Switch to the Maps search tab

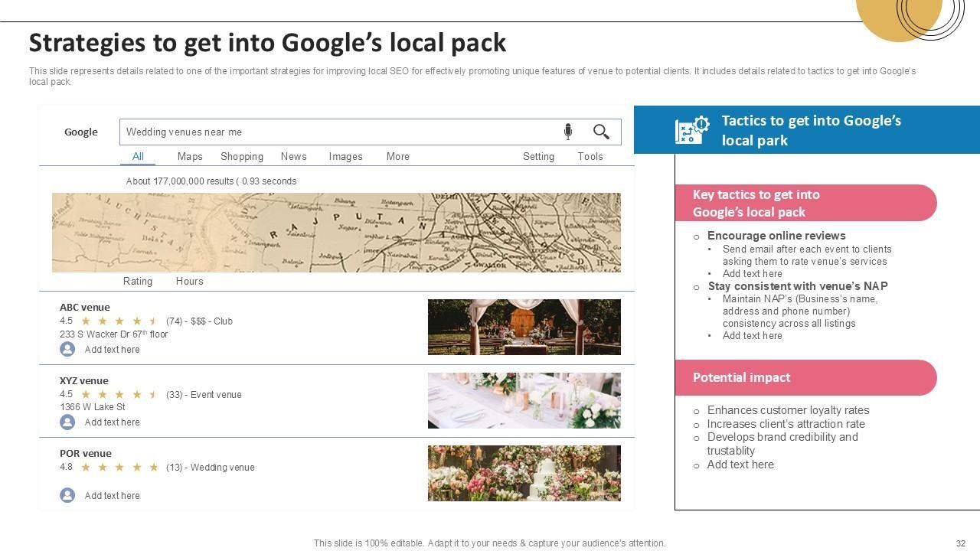pyautogui.click(x=190, y=156)
